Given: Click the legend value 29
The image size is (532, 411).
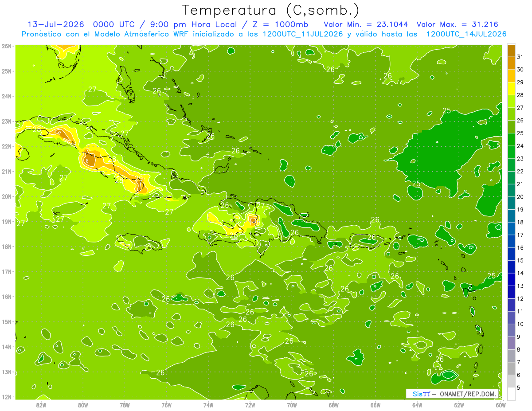Looking at the screenshot, I should [x=520, y=82].
